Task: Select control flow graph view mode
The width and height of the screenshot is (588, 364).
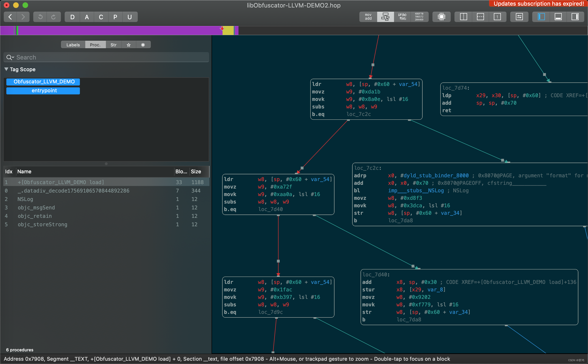Action: tap(385, 17)
